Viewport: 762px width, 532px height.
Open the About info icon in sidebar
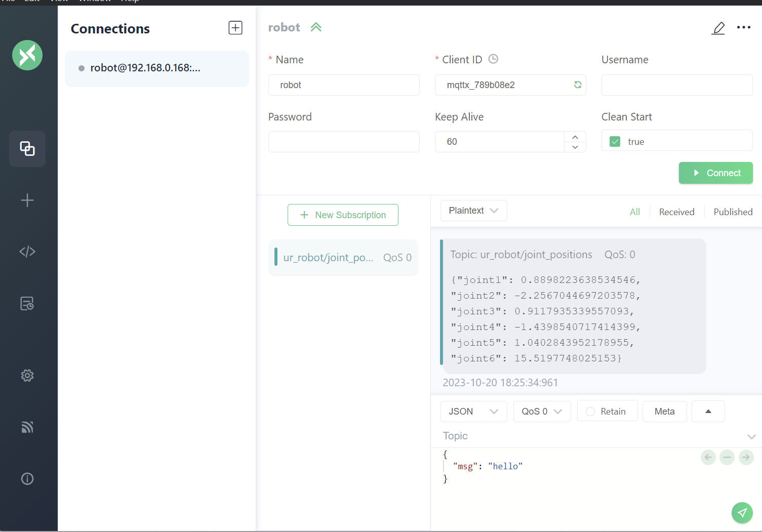point(27,479)
